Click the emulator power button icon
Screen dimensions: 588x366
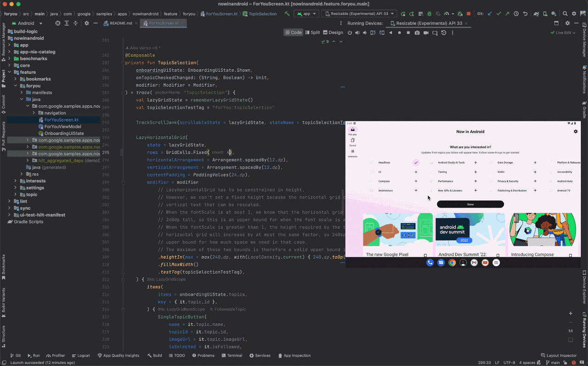coord(350,33)
